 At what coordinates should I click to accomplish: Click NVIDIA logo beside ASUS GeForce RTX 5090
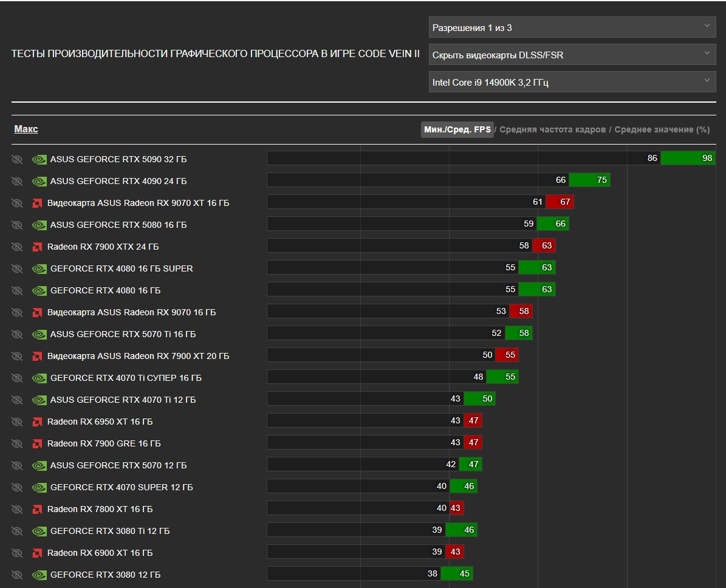point(39,160)
